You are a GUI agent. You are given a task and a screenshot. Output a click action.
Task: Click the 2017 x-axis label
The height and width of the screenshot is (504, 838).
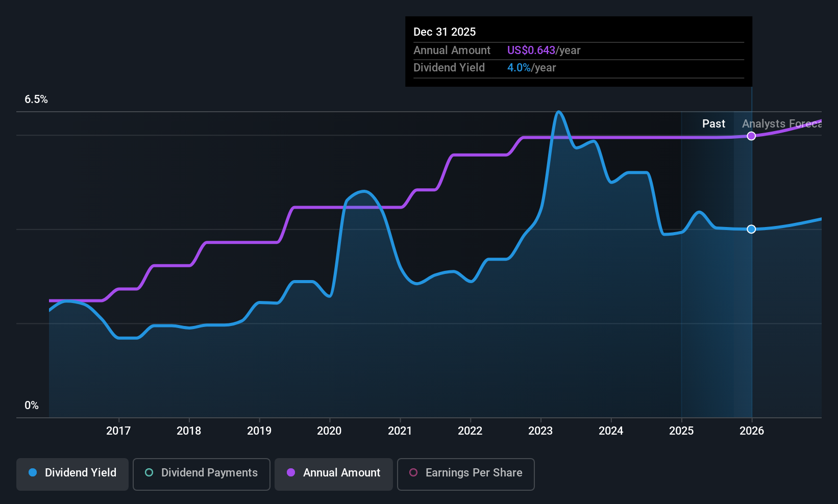pos(118,431)
